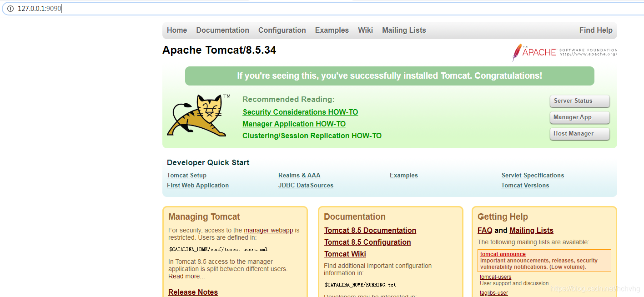Open Tomcat 8.5 Documentation link
The height and width of the screenshot is (297, 644).
[370, 231]
